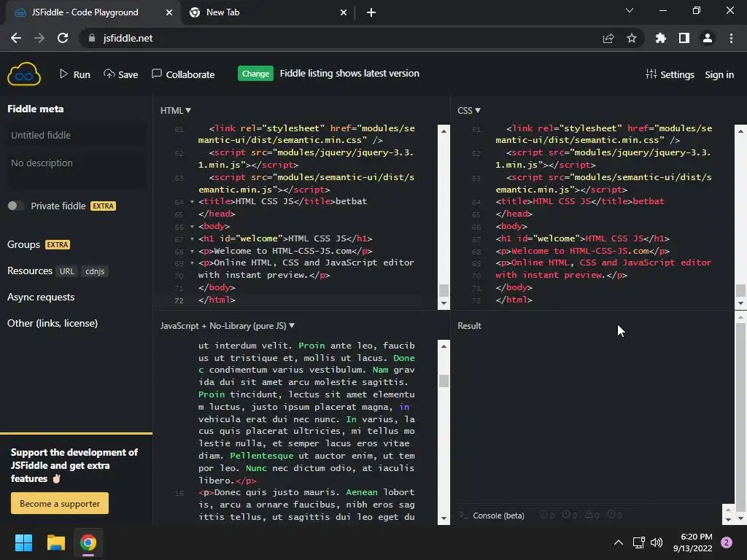Open a new browser tab
The image size is (747, 560).
371,13
